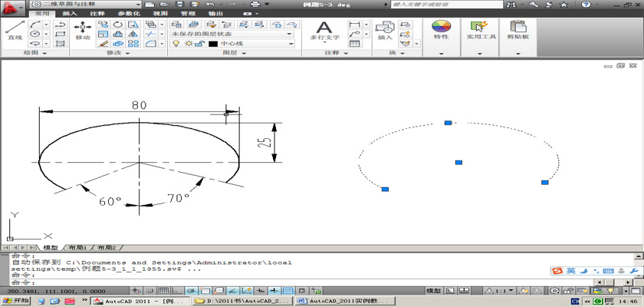The width and height of the screenshot is (644, 307).
Task: Select the Copy tool in Modify panel
Action: point(103,25)
